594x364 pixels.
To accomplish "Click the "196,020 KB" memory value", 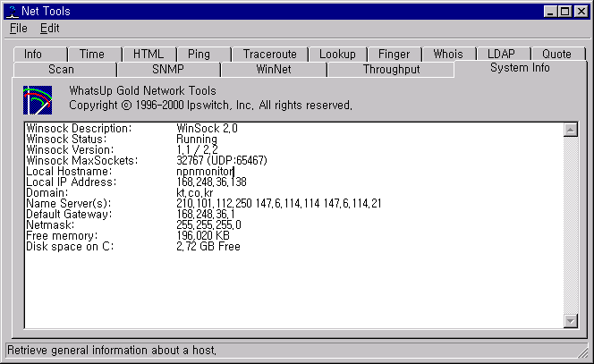I will coord(203,236).
